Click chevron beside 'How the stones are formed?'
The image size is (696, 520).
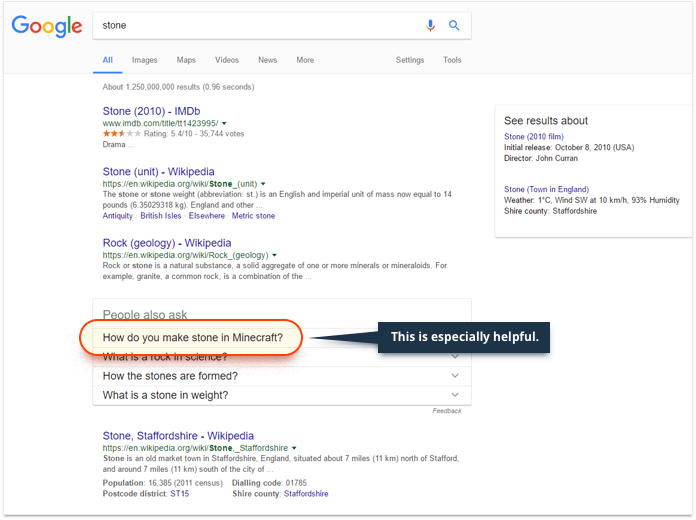pos(455,376)
